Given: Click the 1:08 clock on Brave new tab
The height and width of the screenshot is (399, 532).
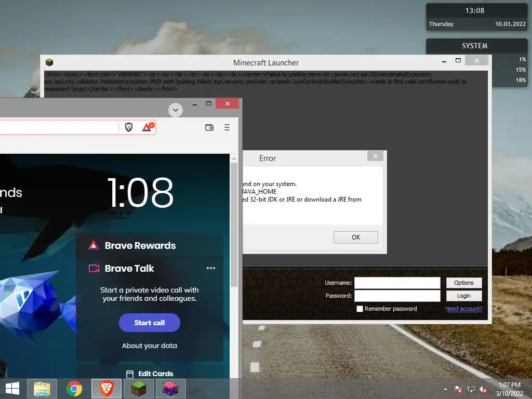Looking at the screenshot, I should click(x=140, y=192).
